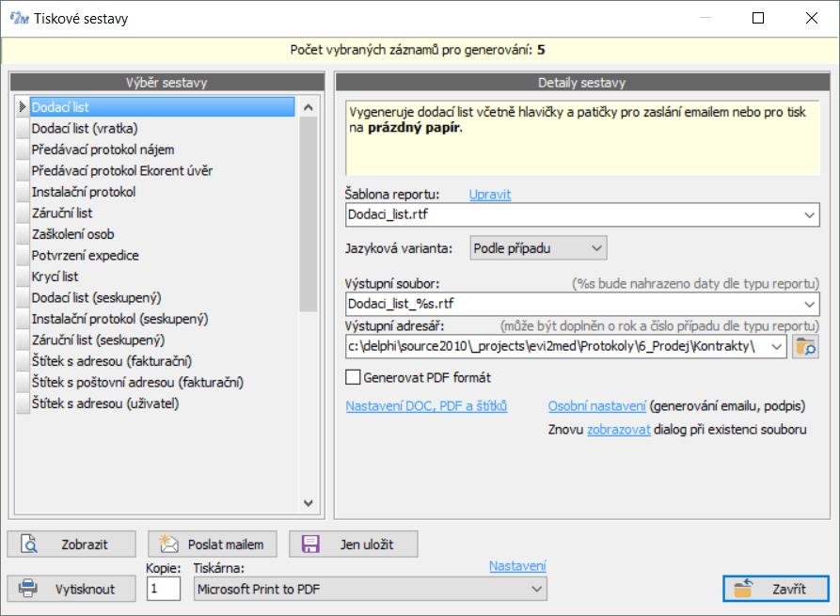Click the Výběr sestavy panel header
Screen dimensions: 840x616
[166, 83]
